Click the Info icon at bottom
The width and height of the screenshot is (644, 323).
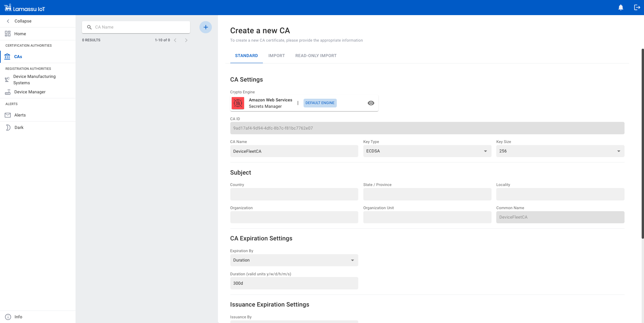(8, 317)
